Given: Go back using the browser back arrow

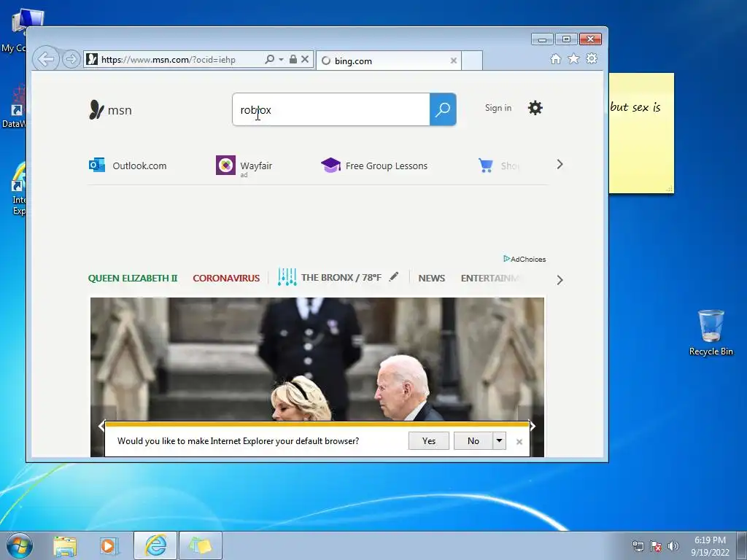Looking at the screenshot, I should tap(46, 60).
